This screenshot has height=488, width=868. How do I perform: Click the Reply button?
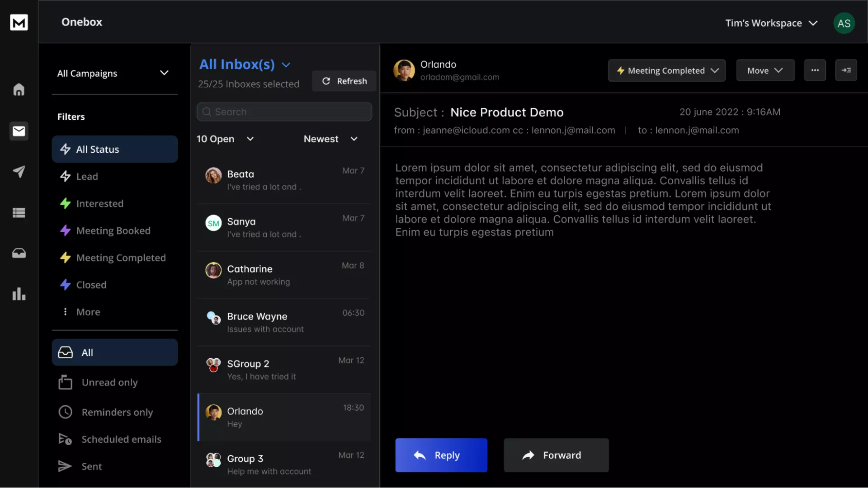tap(441, 455)
